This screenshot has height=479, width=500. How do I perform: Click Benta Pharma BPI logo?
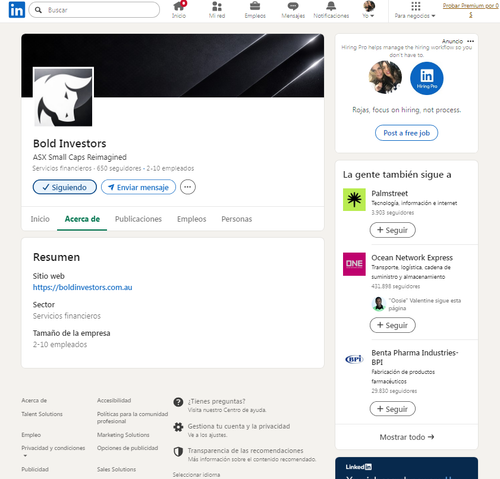(354, 359)
